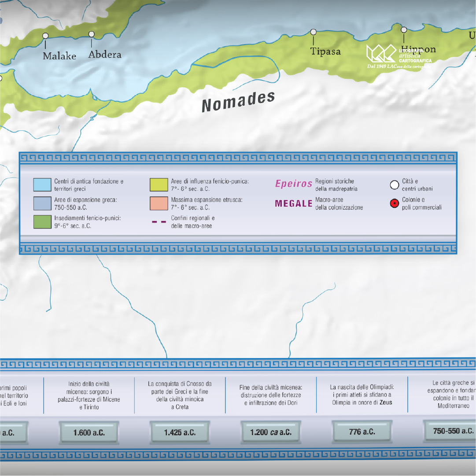The image size is (476, 476).
Task: Click the 1.600 a.C. timeline plaque
Action: point(89,432)
